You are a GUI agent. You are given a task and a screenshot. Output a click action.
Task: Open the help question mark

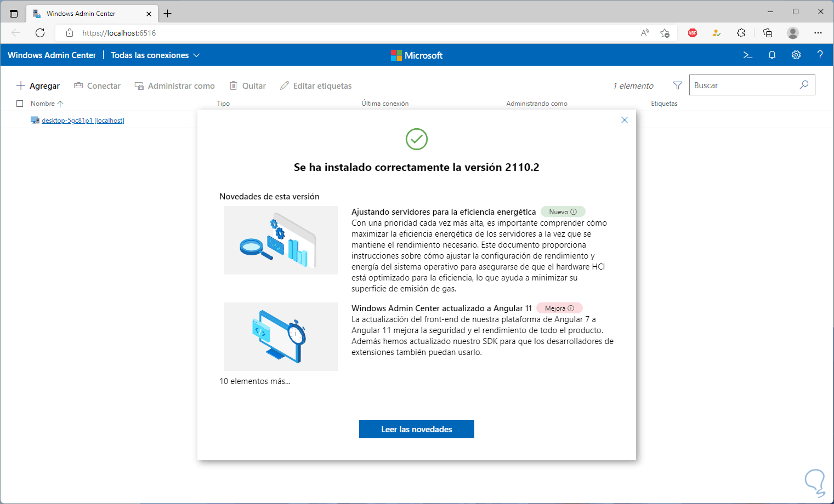coord(820,55)
